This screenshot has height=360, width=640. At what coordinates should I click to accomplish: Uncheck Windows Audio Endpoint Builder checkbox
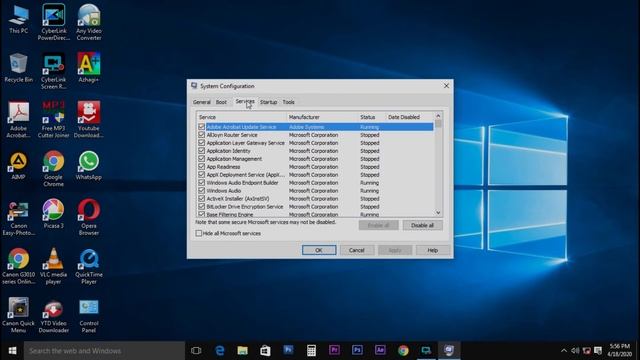[x=201, y=182]
